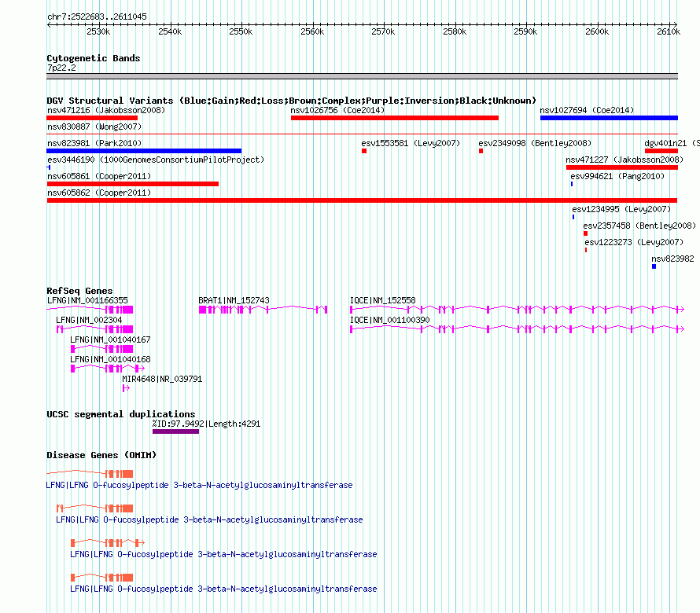Open the LFNG|NM_001166355 gene label
The width and height of the screenshot is (700, 613).
pyautogui.click(x=87, y=300)
